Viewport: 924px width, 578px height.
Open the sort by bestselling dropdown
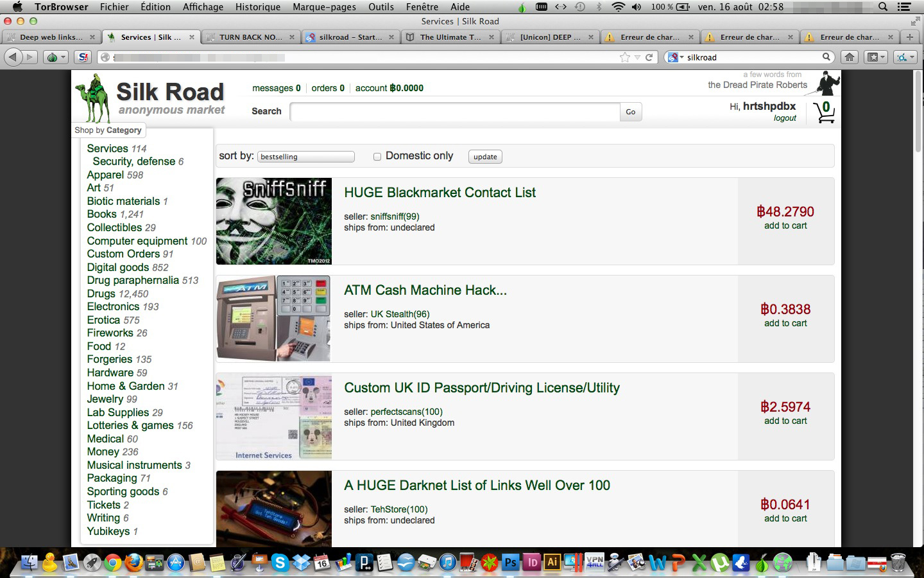[x=306, y=157]
